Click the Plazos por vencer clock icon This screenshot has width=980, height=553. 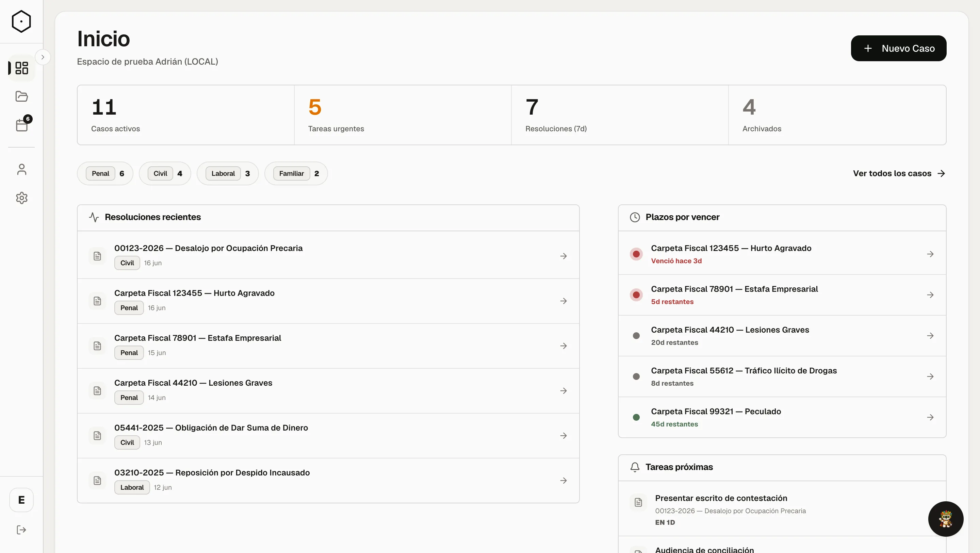(635, 217)
